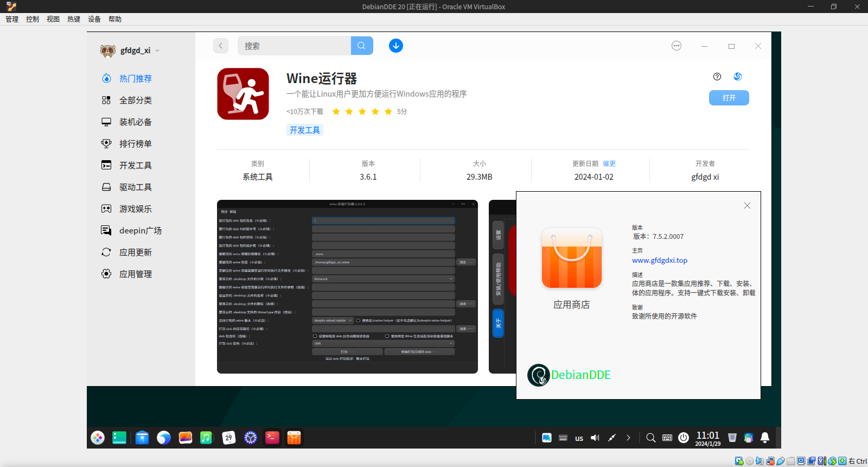Click the five-star rating
The width and height of the screenshot is (868, 467).
tap(362, 111)
